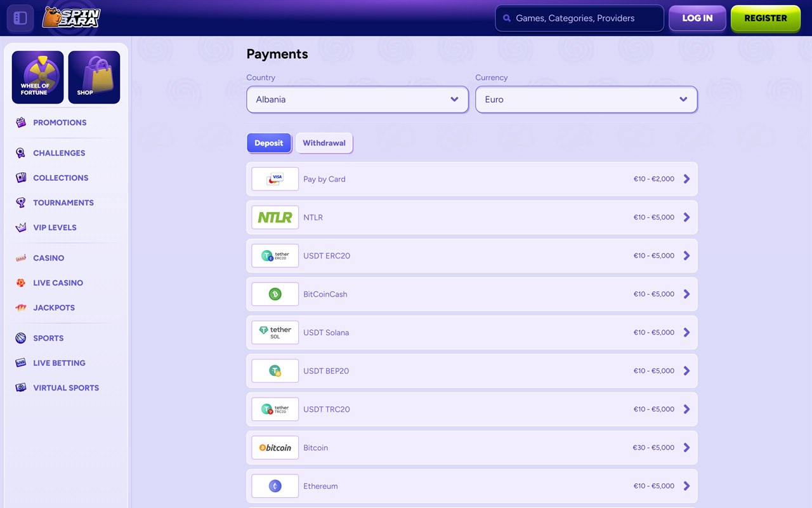Open the Shop tile
Screen dimensions: 812x508
tap(94, 77)
